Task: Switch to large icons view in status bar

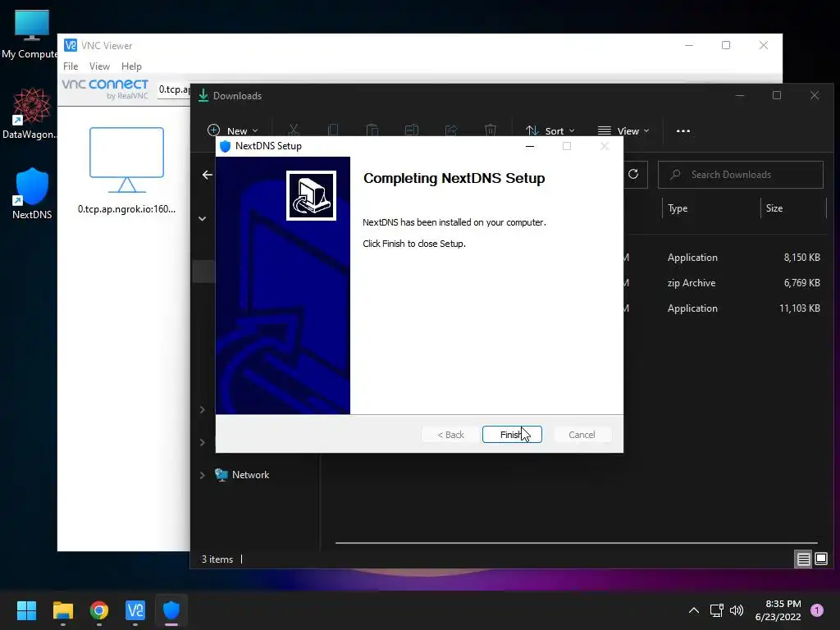Action: (x=821, y=559)
